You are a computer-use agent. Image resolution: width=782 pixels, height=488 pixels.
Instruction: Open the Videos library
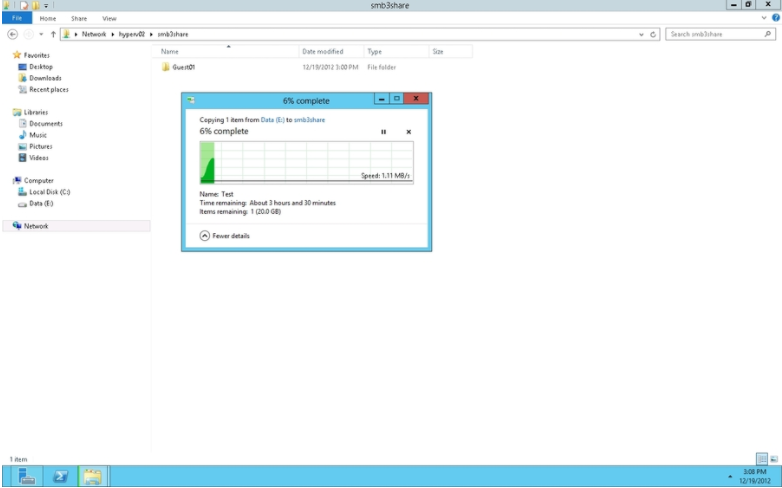tap(33, 158)
